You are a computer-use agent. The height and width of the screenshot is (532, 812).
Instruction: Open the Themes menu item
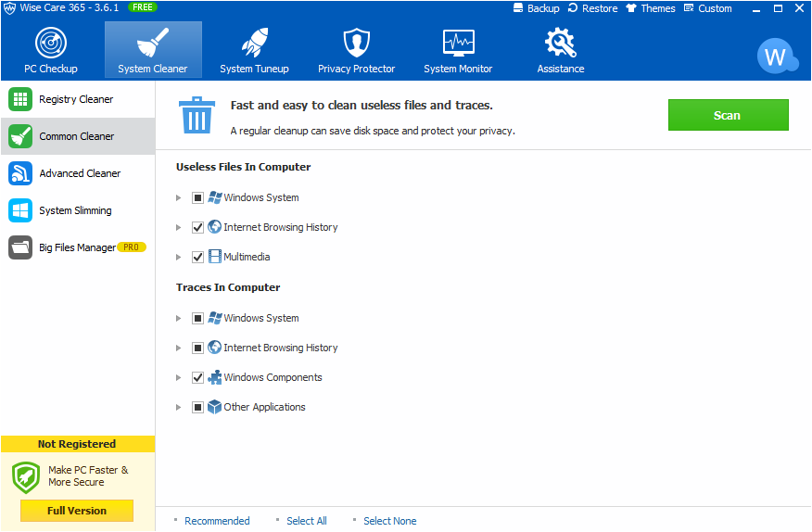click(651, 8)
